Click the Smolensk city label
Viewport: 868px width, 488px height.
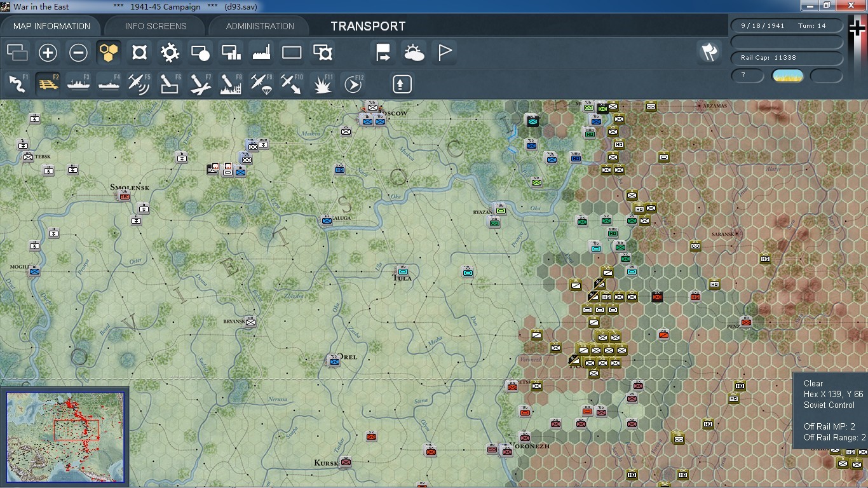[130, 188]
